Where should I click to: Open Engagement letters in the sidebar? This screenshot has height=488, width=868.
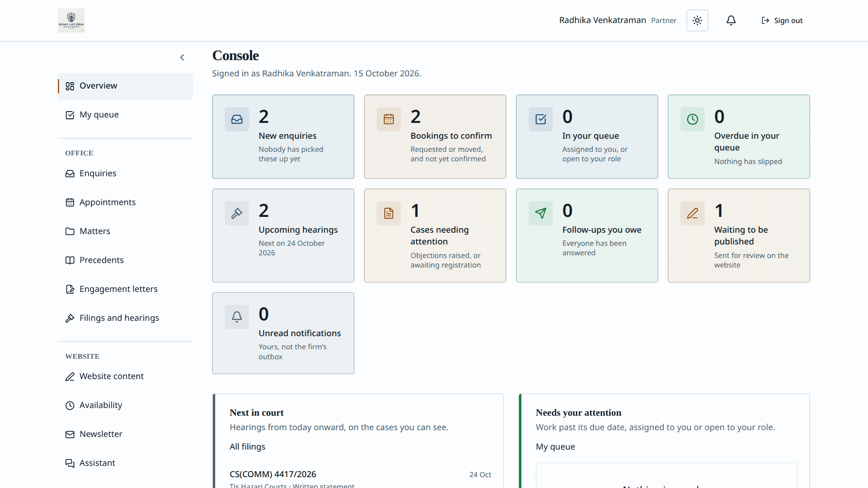pos(125,289)
